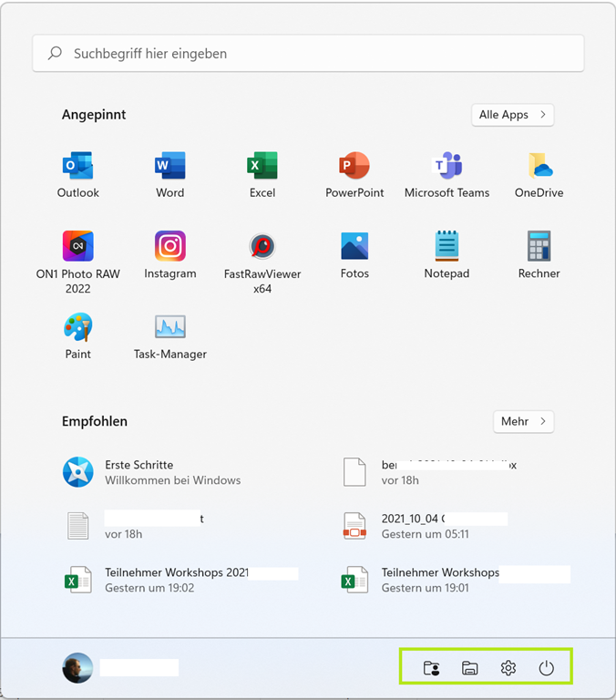Open Excel from pinned apps

coord(262,168)
